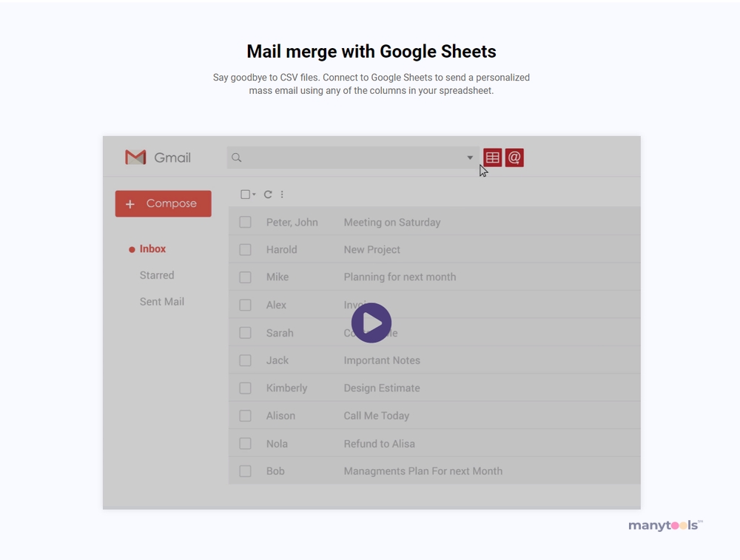Viewport: 740px width, 560px height.
Task: Click sender name 'Peter, John'
Action: 292,222
